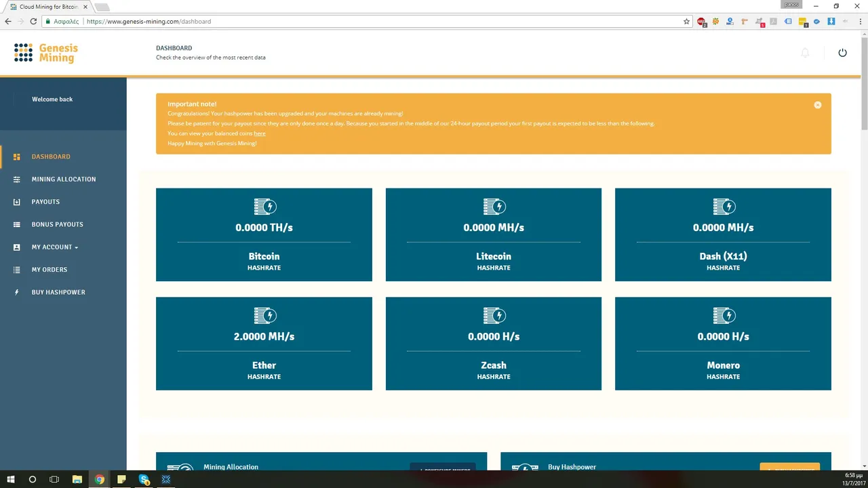Click the blue download arrow extension icon
868x488 pixels.
(831, 22)
